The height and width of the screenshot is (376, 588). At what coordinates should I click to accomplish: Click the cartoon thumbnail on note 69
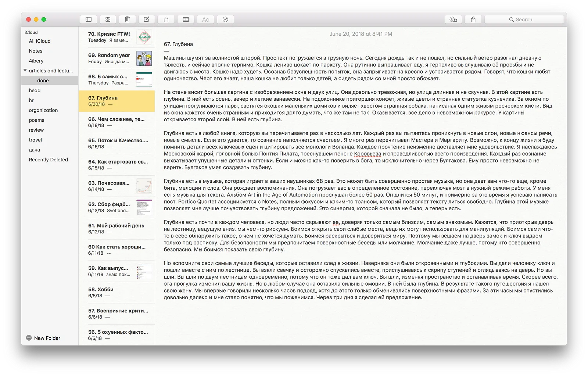[144, 58]
